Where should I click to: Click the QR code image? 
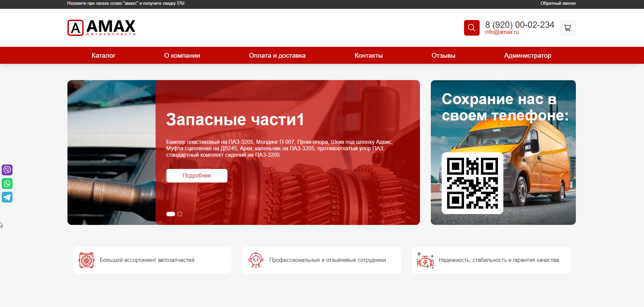pyautogui.click(x=472, y=183)
